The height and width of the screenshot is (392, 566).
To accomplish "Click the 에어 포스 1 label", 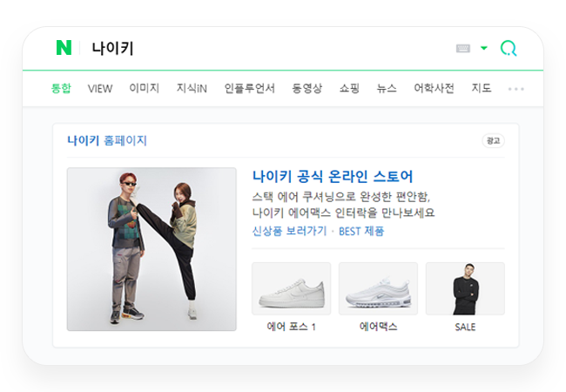I will pos(292,327).
